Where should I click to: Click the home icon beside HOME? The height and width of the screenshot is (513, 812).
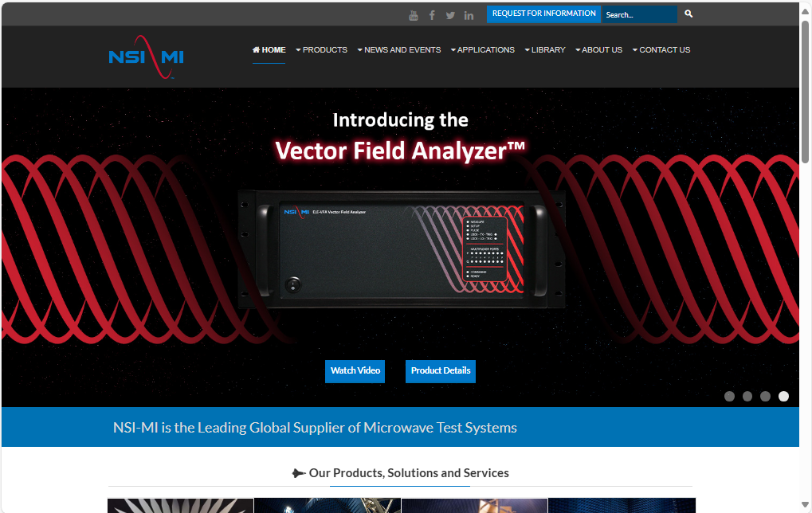tap(256, 49)
